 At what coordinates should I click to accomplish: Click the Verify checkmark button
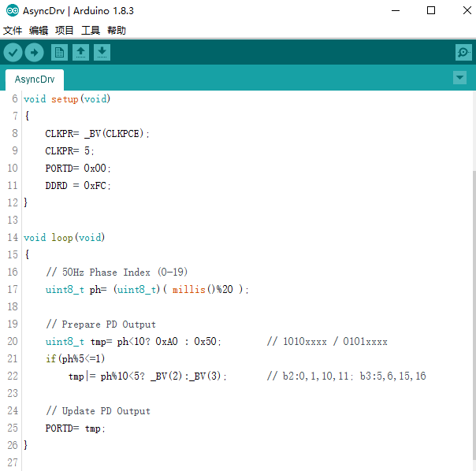(13, 53)
